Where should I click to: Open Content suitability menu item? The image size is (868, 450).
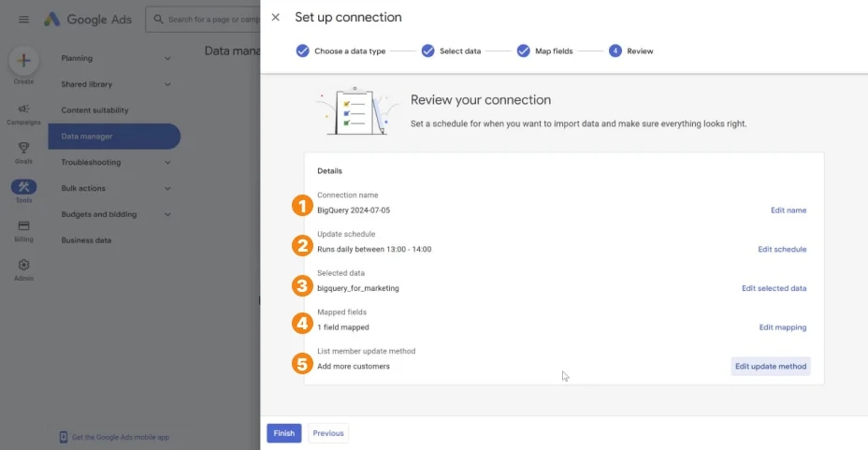click(94, 110)
